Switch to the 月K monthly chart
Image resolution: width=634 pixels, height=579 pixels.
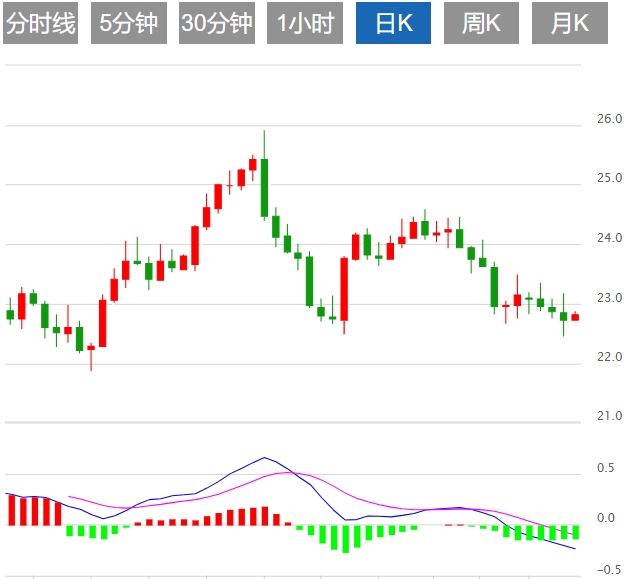570,23
